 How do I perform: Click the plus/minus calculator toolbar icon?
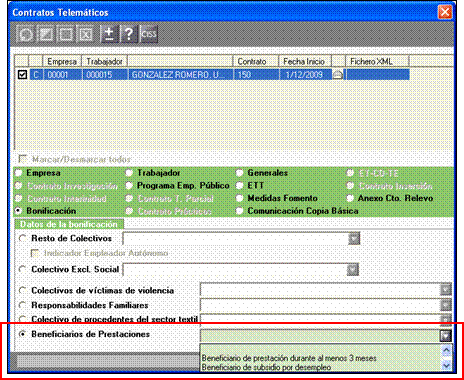(109, 34)
